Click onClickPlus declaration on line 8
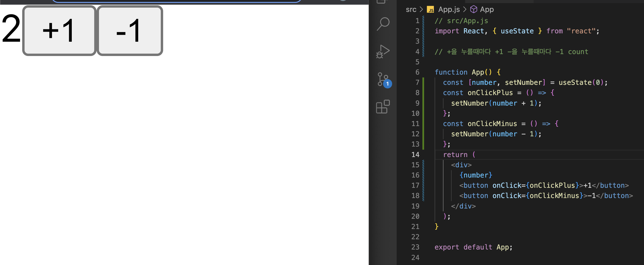Image resolution: width=644 pixels, height=265 pixels. pos(490,93)
